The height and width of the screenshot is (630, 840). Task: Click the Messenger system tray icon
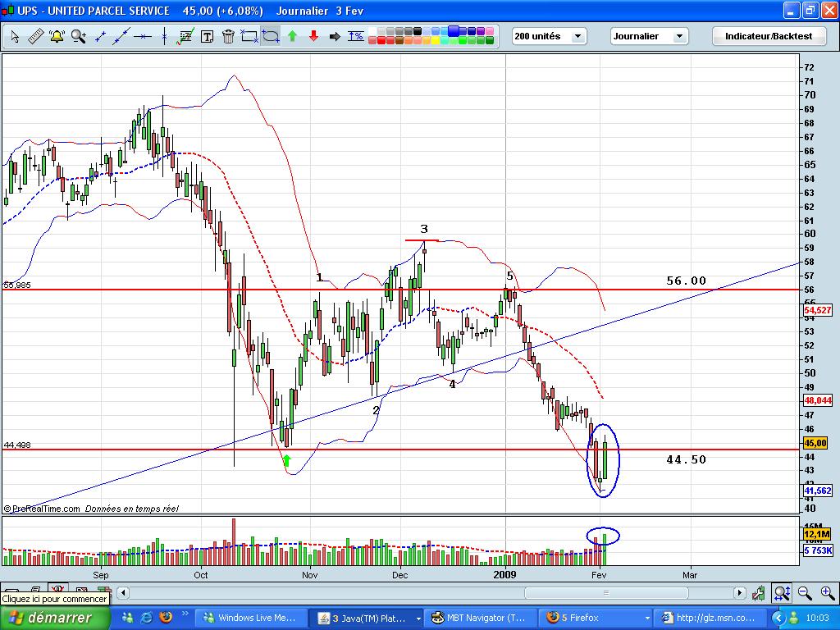(x=794, y=618)
